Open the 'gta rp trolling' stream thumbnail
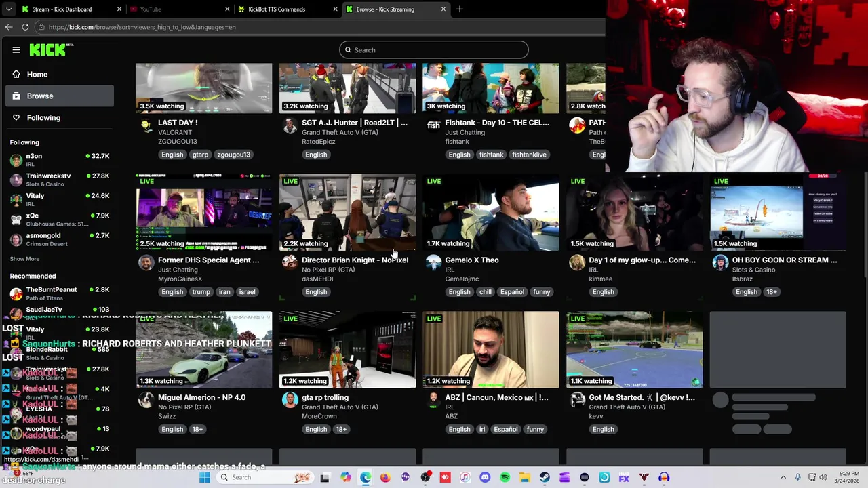Viewport: 868px width, 488px height. tap(347, 350)
